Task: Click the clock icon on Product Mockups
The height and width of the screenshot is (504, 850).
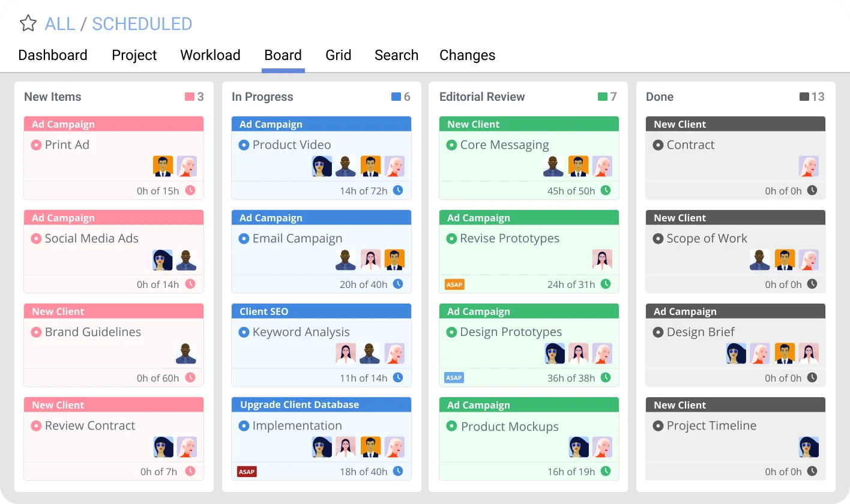Action: (606, 471)
